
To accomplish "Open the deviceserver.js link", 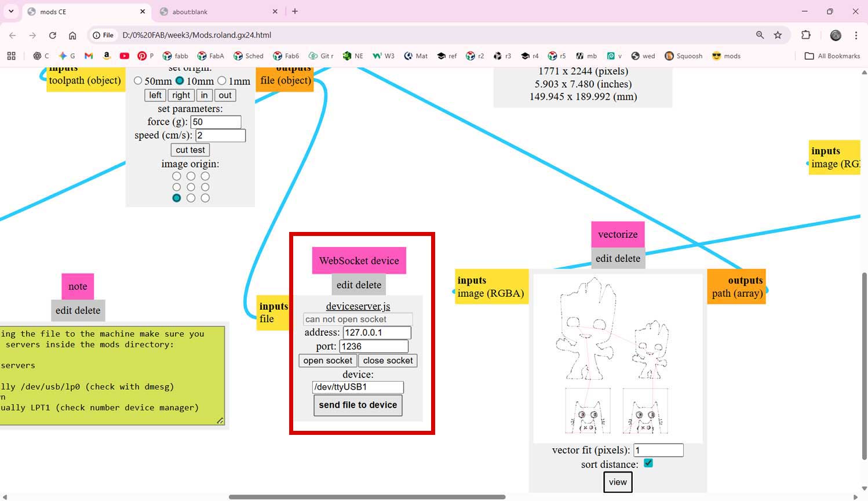I will [358, 306].
